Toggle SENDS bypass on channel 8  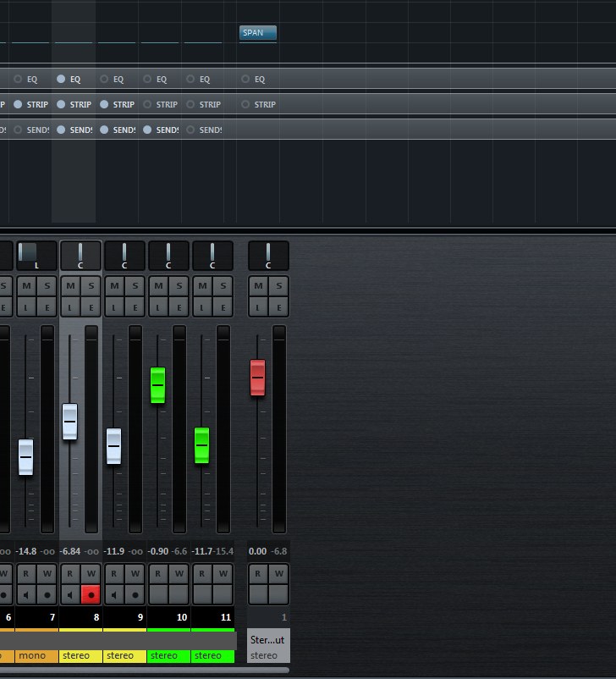[61, 130]
